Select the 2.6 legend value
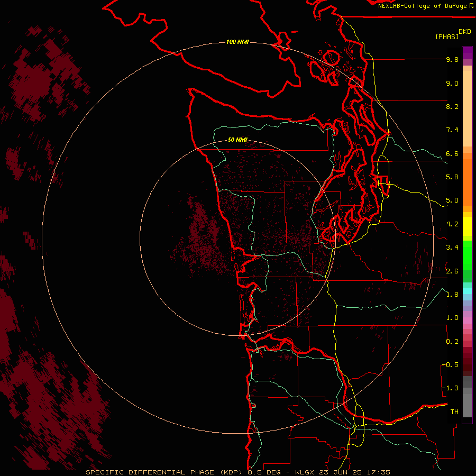 coord(452,271)
